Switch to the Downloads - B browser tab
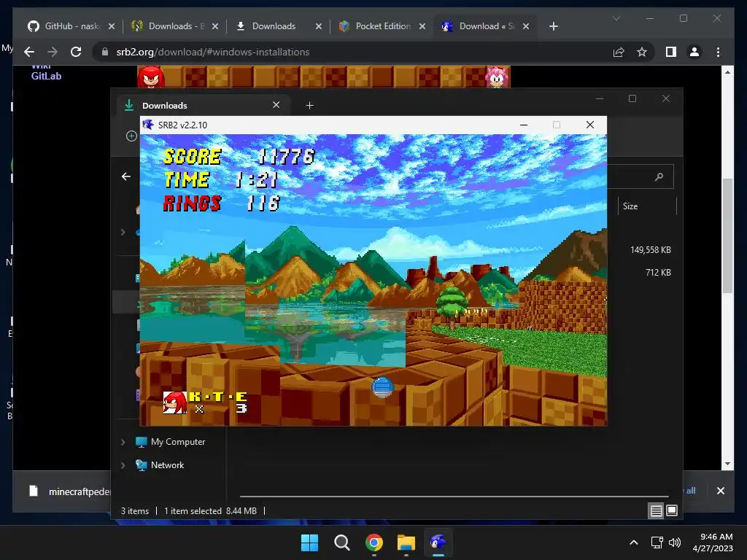Viewport: 747px width, 560px height. pyautogui.click(x=175, y=26)
